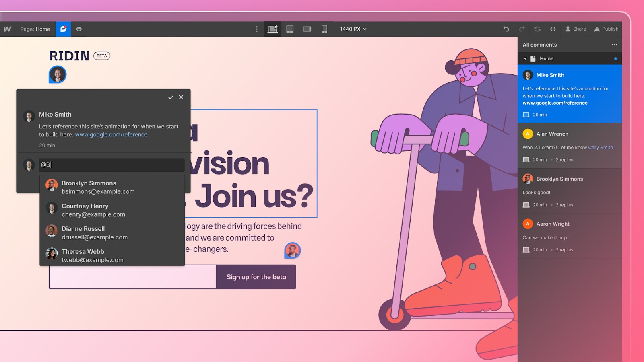Image resolution: width=644 pixels, height=362 pixels.
Task: Open All comments options menu
Action: [614, 45]
